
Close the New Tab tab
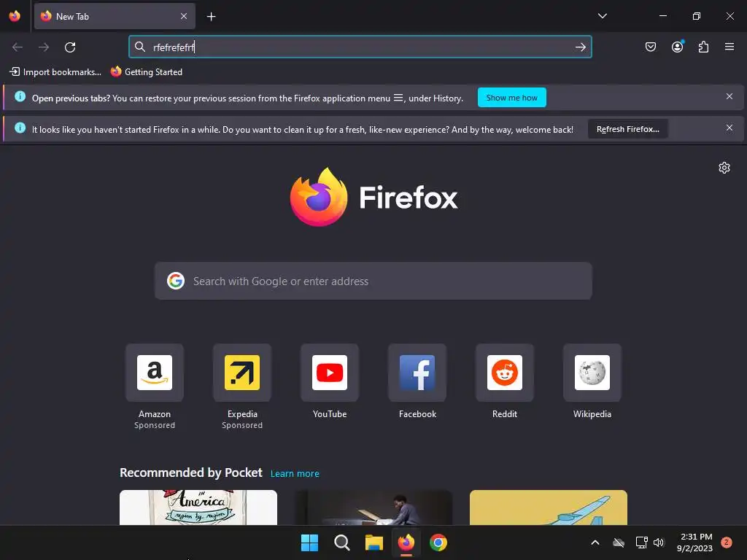click(x=183, y=16)
